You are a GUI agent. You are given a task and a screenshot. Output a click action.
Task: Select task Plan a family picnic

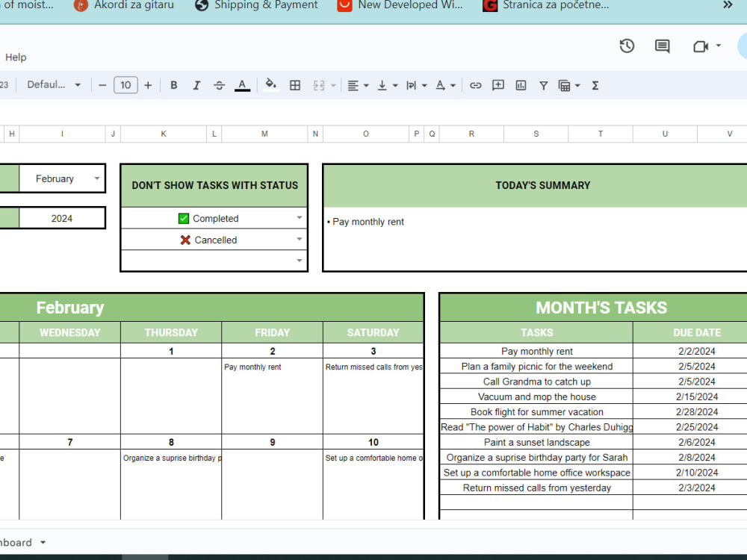pyautogui.click(x=537, y=366)
